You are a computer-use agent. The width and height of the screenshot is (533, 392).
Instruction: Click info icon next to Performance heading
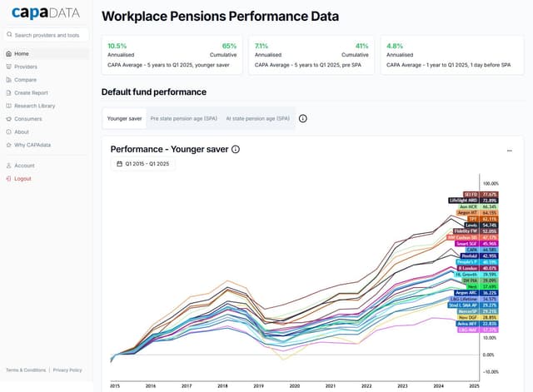click(236, 149)
